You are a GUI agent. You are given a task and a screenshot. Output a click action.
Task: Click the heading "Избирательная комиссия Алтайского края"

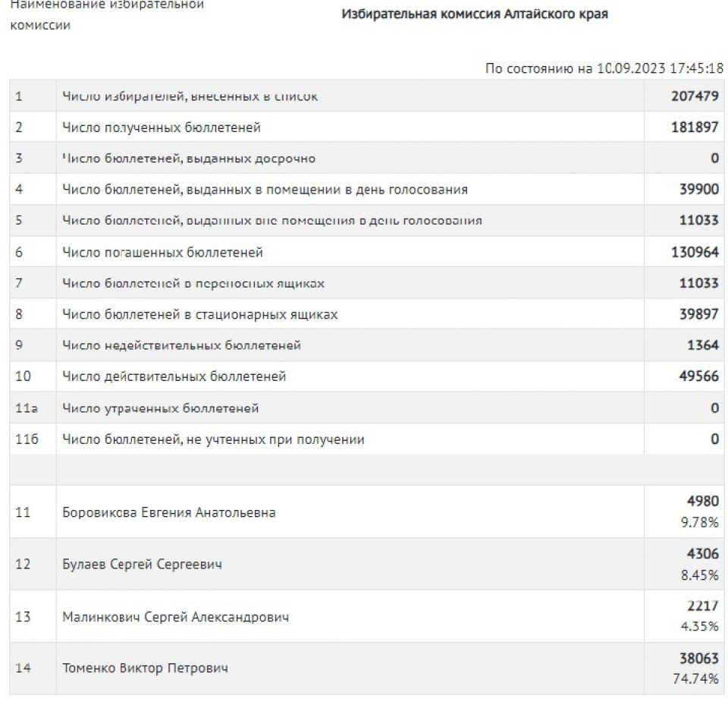pyautogui.click(x=475, y=14)
